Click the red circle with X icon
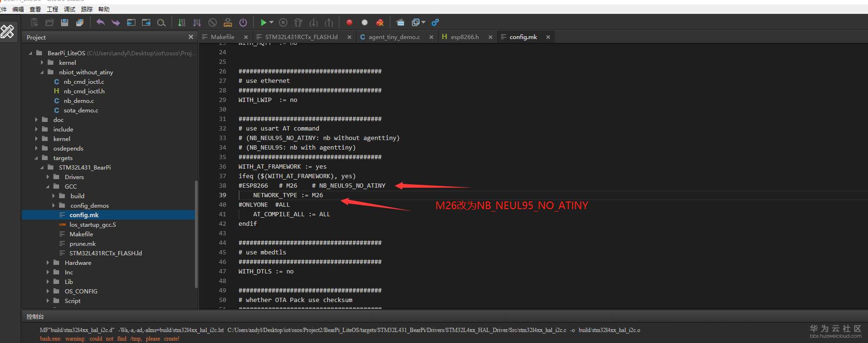The height and width of the screenshot is (343, 868). [x=380, y=22]
